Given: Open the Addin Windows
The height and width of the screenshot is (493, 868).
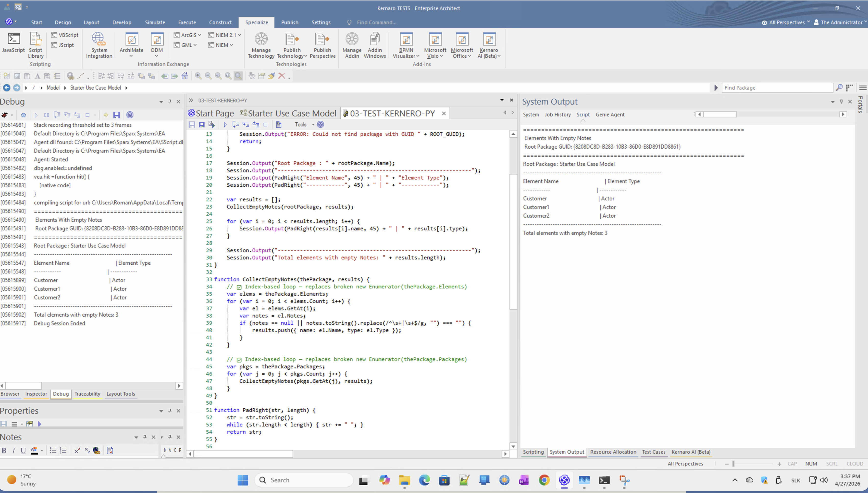Looking at the screenshot, I should point(374,45).
